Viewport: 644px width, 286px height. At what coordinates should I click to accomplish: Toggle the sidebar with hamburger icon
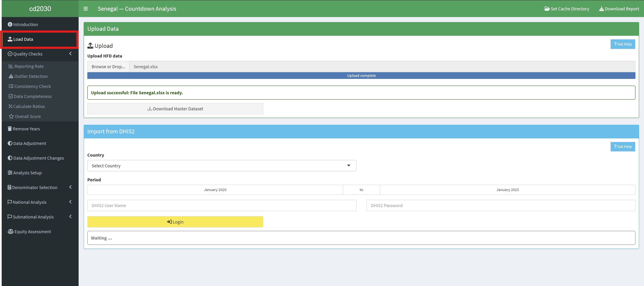85,9
